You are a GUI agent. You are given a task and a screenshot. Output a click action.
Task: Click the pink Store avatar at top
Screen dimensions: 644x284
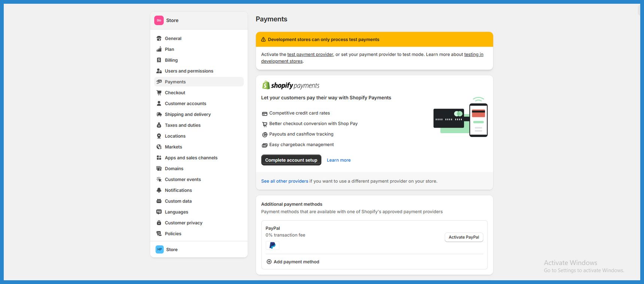tap(159, 20)
